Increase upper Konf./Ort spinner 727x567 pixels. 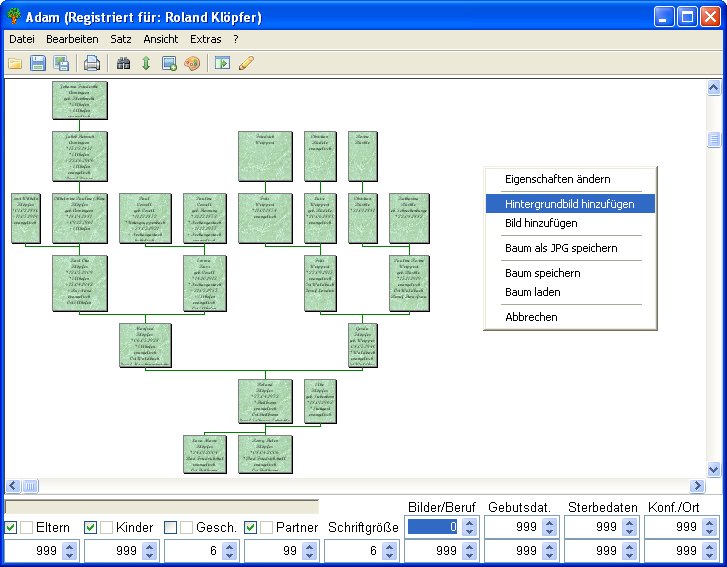pos(709,522)
